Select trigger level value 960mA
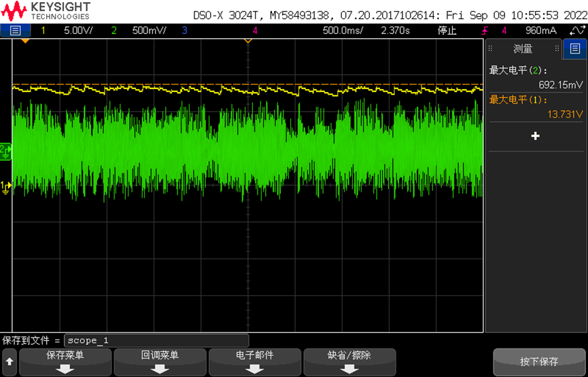The width and height of the screenshot is (588, 377). (540, 31)
